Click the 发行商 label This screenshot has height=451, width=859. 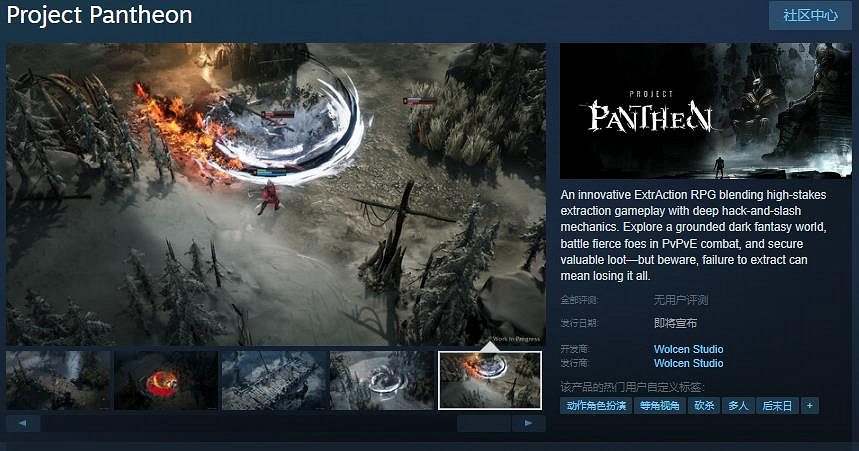575,363
